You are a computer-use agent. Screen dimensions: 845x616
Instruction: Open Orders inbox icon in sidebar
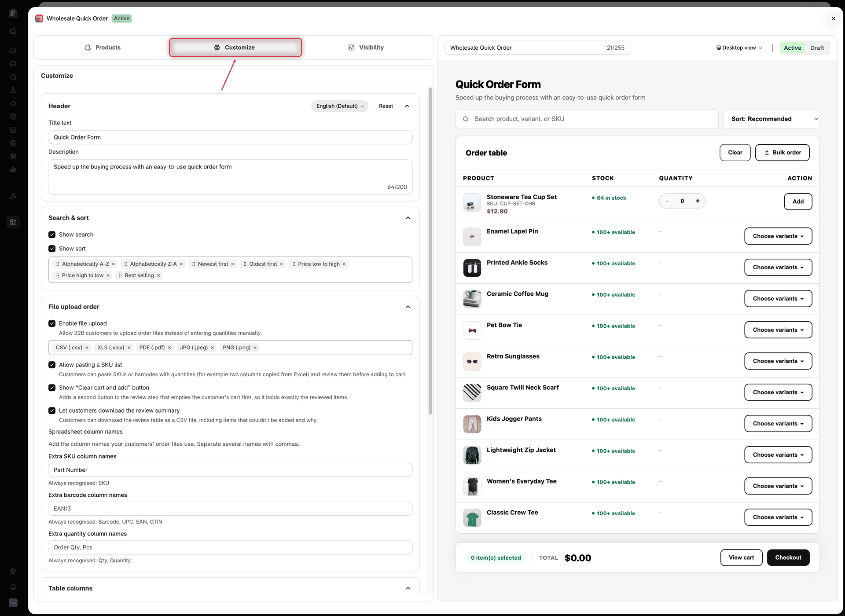coord(13,64)
